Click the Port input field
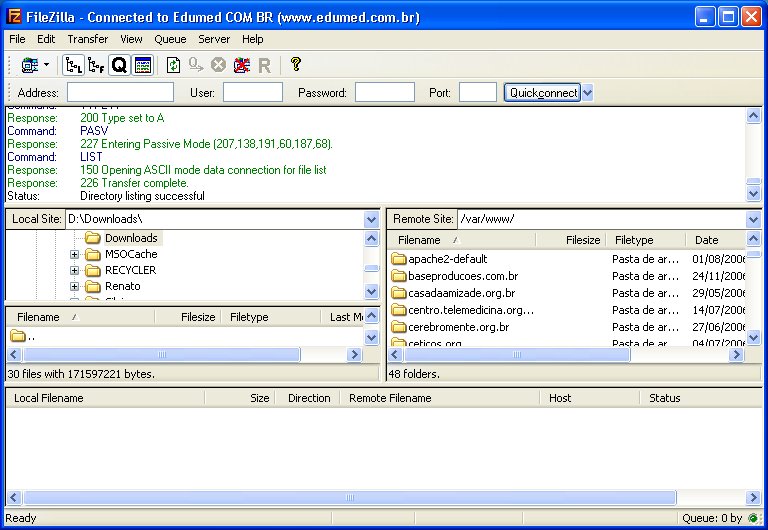 coord(478,92)
